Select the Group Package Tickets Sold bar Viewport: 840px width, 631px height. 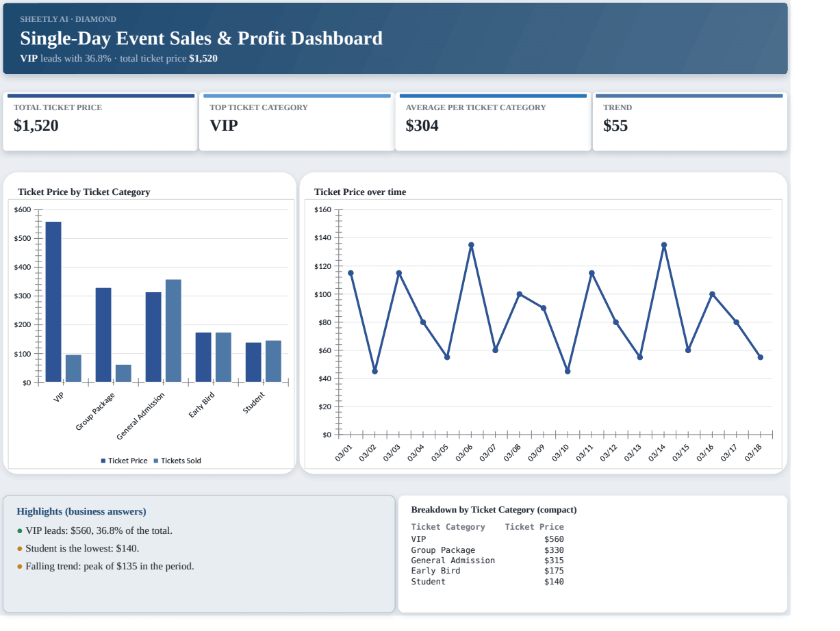123,373
